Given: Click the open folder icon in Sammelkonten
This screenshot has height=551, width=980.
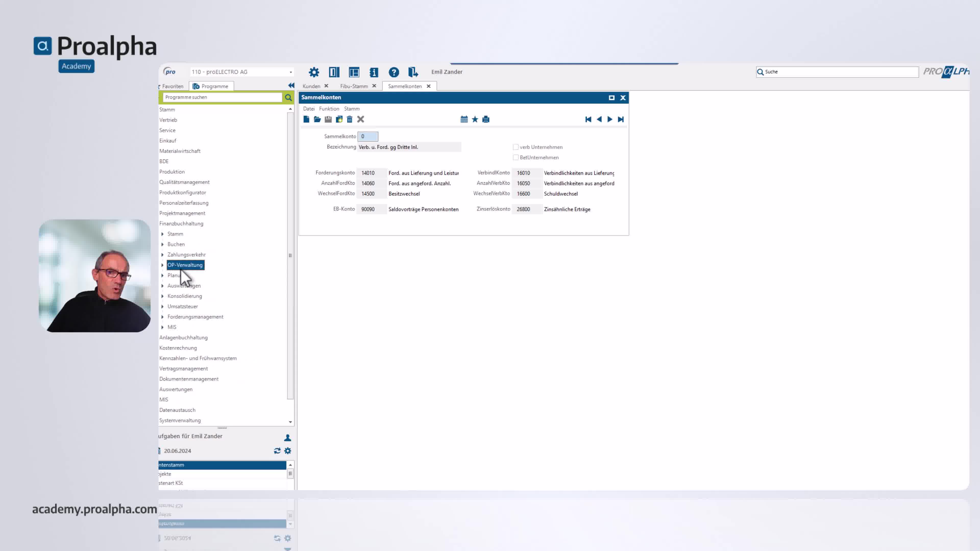Looking at the screenshot, I should click(x=317, y=119).
